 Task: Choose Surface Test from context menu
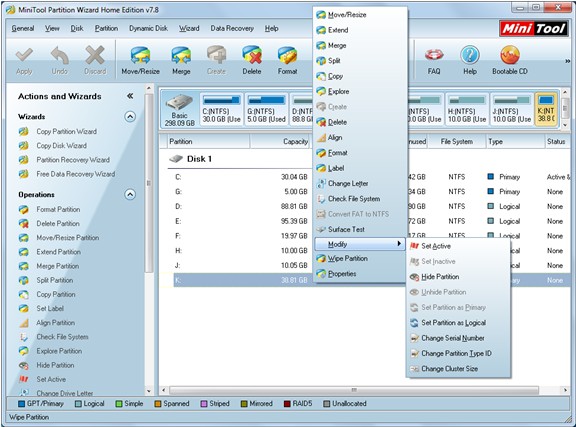pos(360,229)
